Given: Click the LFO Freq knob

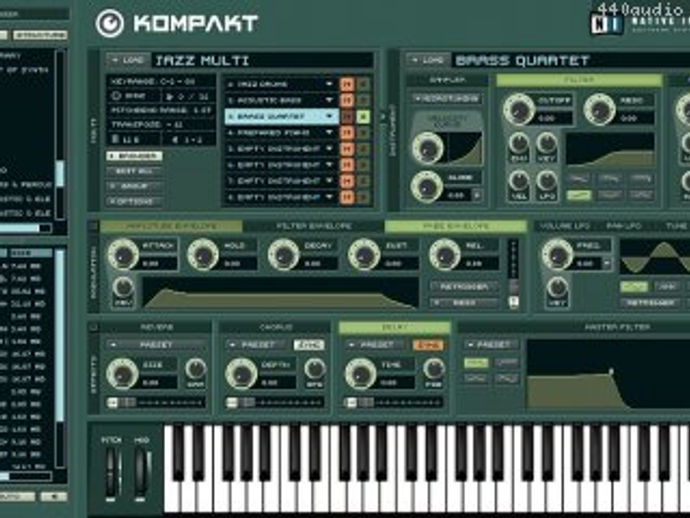Looking at the screenshot, I should click(x=558, y=254).
